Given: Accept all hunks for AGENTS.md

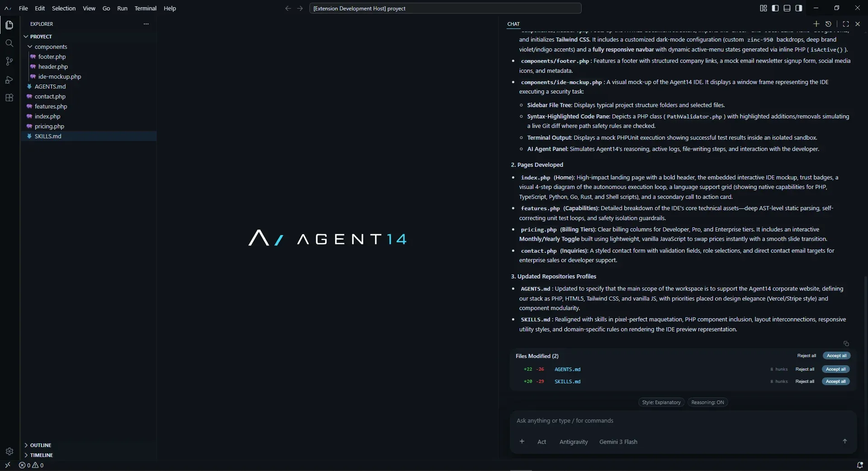Looking at the screenshot, I should (835, 369).
